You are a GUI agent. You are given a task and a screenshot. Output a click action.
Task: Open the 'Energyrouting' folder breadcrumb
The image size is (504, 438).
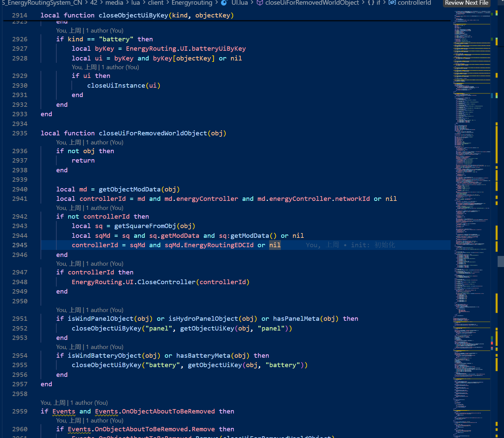192,3
